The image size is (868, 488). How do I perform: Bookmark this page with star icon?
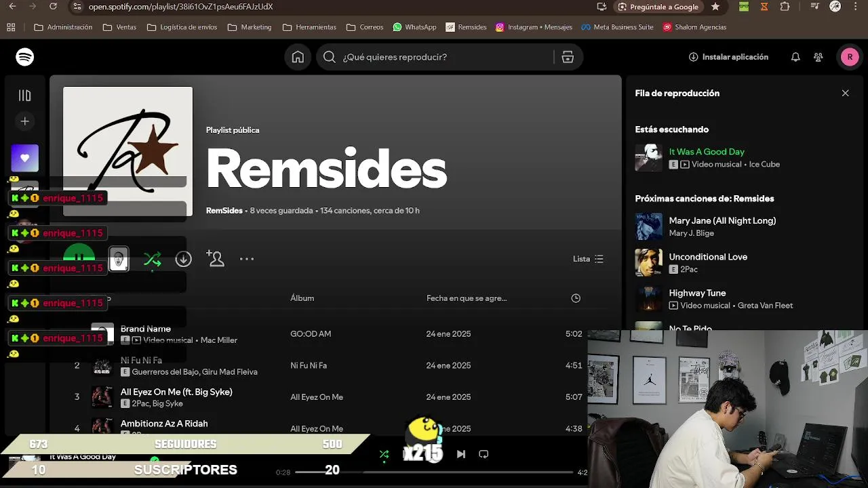715,7
